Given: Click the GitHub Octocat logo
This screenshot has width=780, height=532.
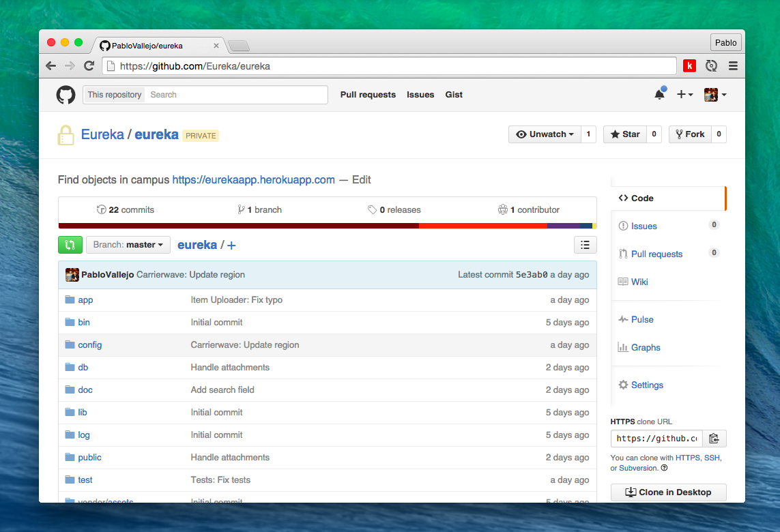Looking at the screenshot, I should click(66, 95).
